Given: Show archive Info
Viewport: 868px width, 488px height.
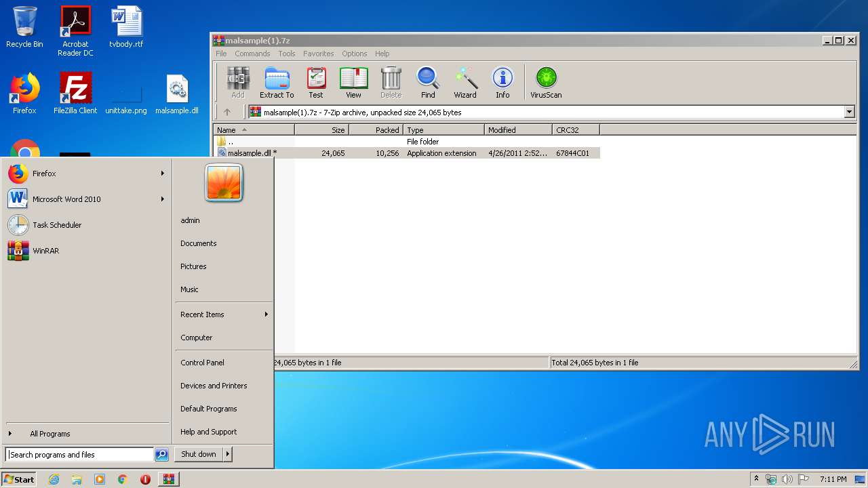Looking at the screenshot, I should pyautogui.click(x=502, y=83).
